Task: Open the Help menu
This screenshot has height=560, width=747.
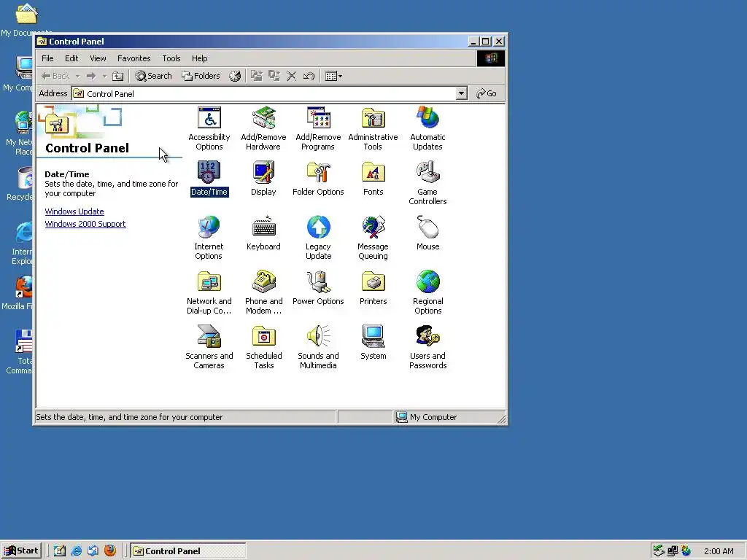Action: coord(200,58)
